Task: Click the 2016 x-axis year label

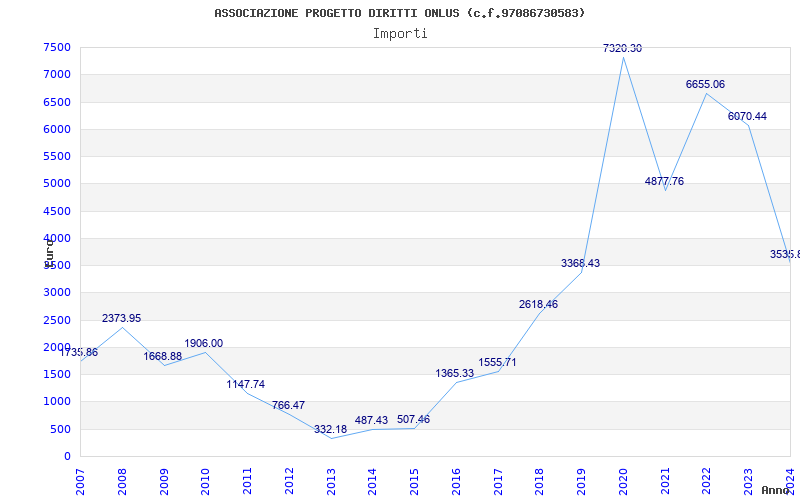Action: (x=456, y=481)
